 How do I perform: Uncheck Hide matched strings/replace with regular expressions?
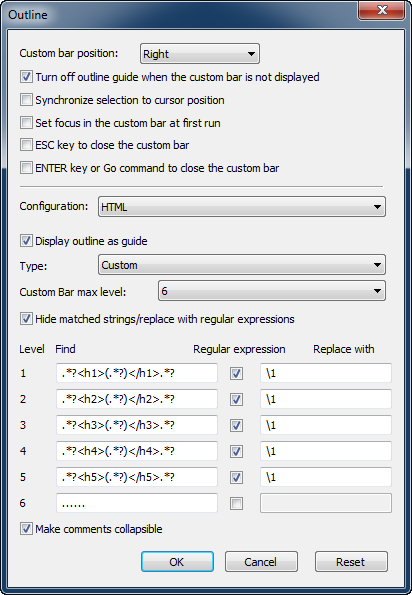click(x=26, y=319)
